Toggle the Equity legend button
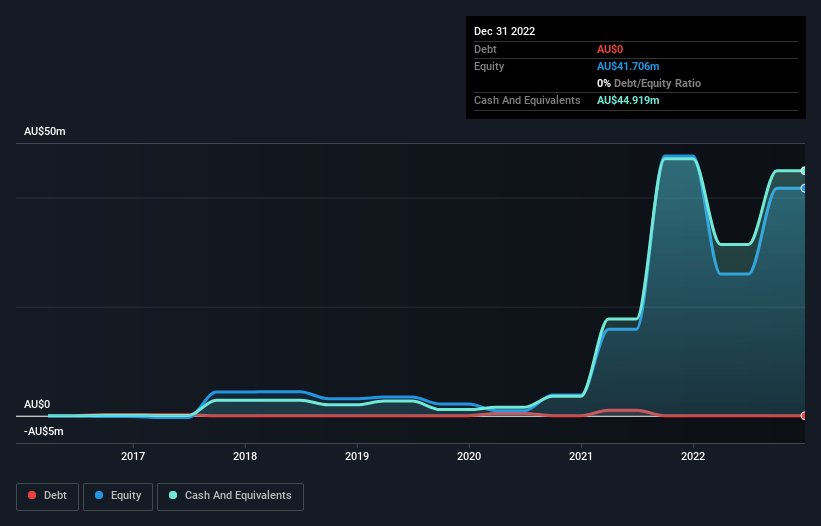This screenshot has height=526, width=821. (x=118, y=496)
